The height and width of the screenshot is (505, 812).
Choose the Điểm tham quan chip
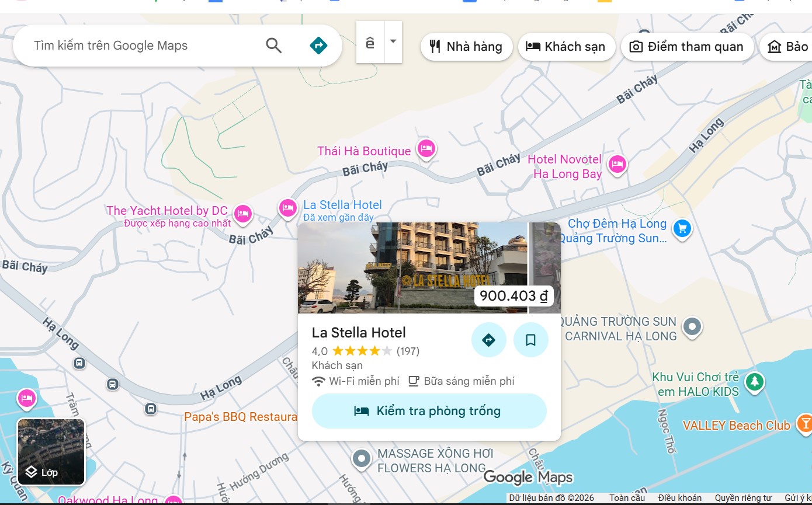click(x=687, y=47)
